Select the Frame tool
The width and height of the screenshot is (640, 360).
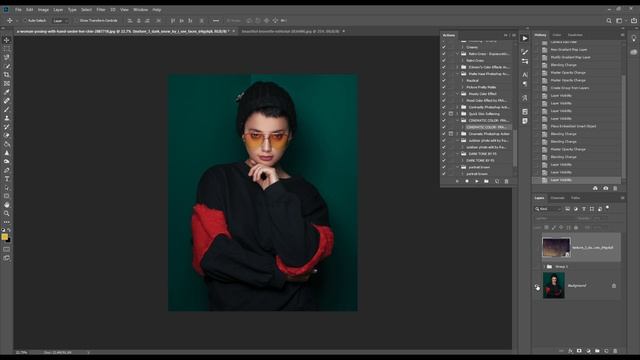(7, 83)
